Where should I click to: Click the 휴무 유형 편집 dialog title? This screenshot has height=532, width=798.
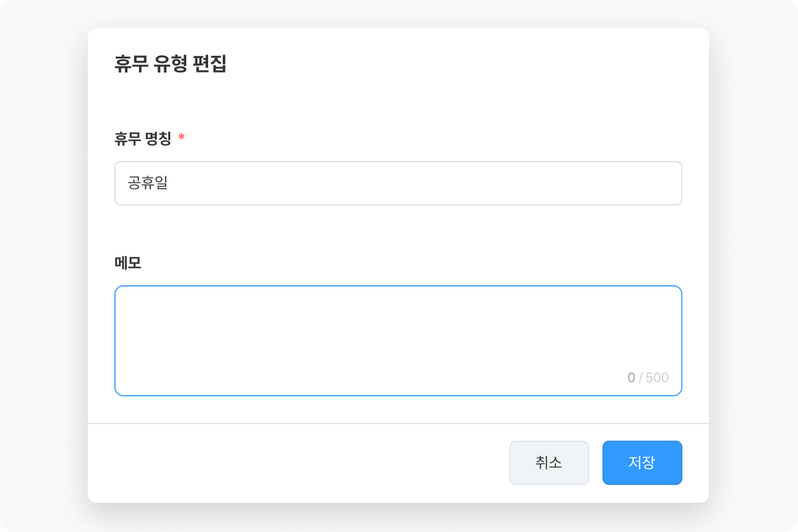pyautogui.click(x=171, y=65)
